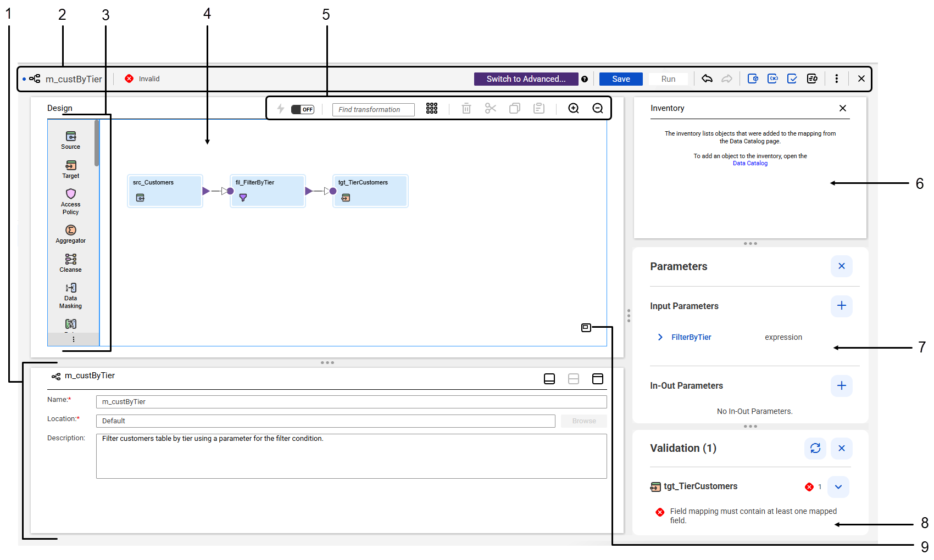Click the Run button
The image size is (934, 560).
coord(668,79)
